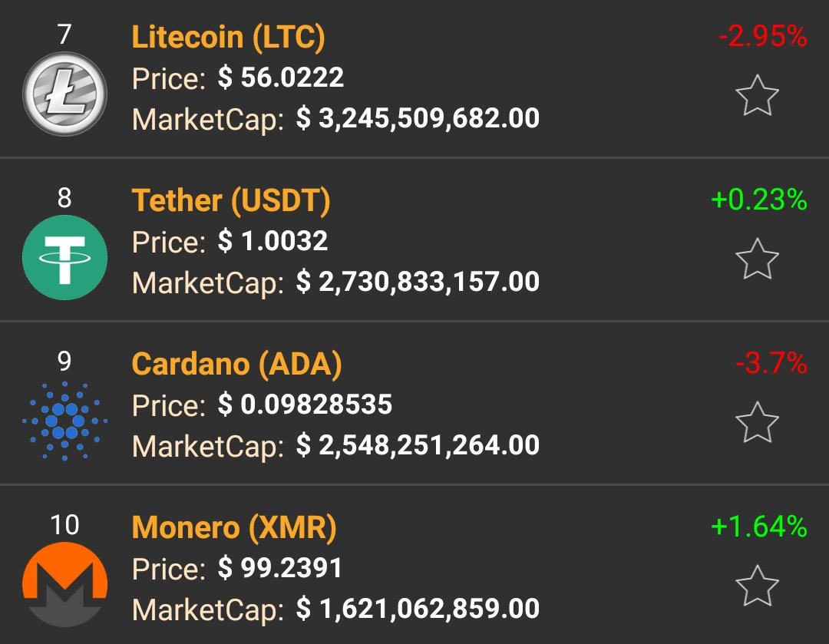
Task: Mark Monero as favorite star
Action: [x=757, y=586]
